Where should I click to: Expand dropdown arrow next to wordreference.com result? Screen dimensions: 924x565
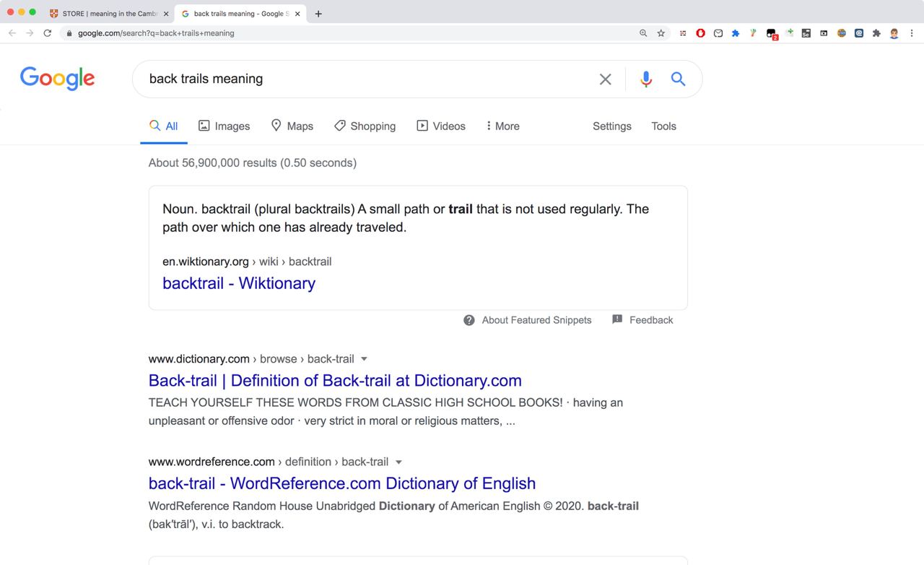click(x=398, y=462)
